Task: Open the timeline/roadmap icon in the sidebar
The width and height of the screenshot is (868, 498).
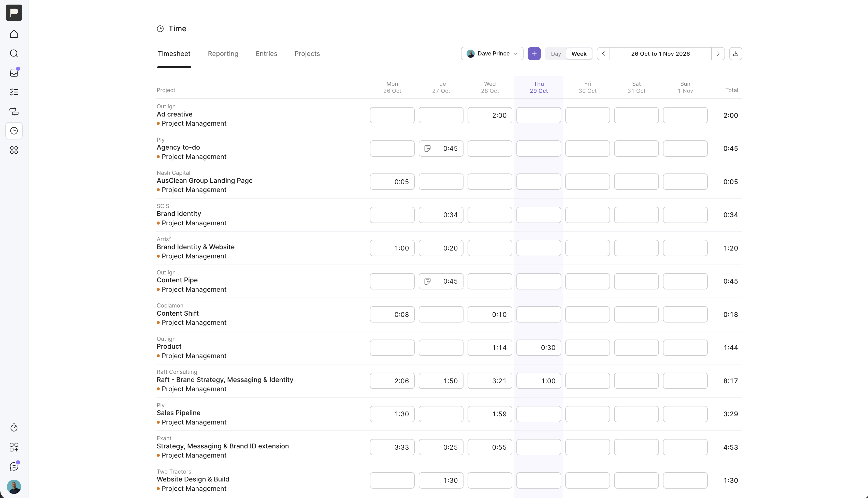Action: 14,111
